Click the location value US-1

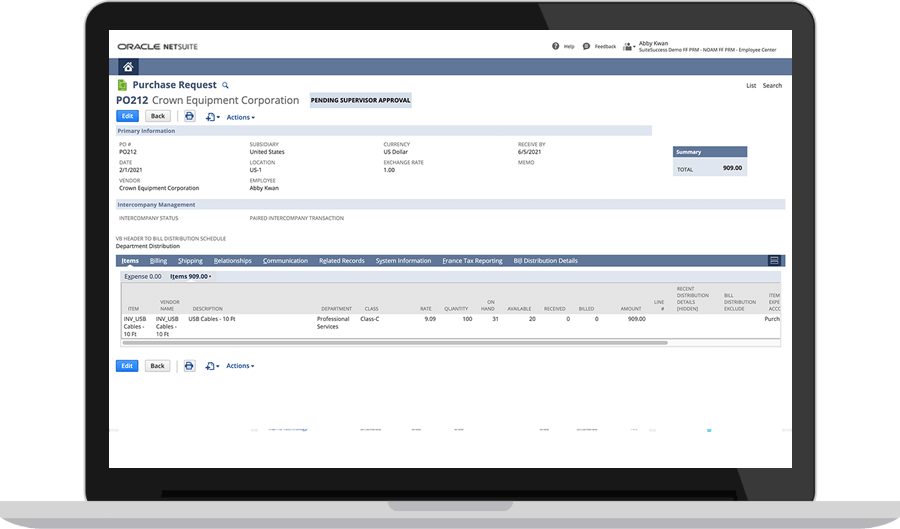tap(255, 170)
